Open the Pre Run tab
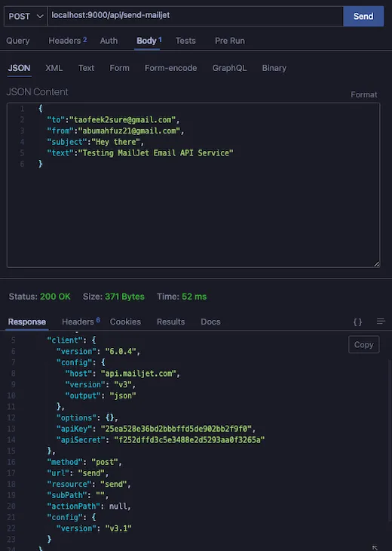The width and height of the screenshot is (392, 551). [x=230, y=41]
